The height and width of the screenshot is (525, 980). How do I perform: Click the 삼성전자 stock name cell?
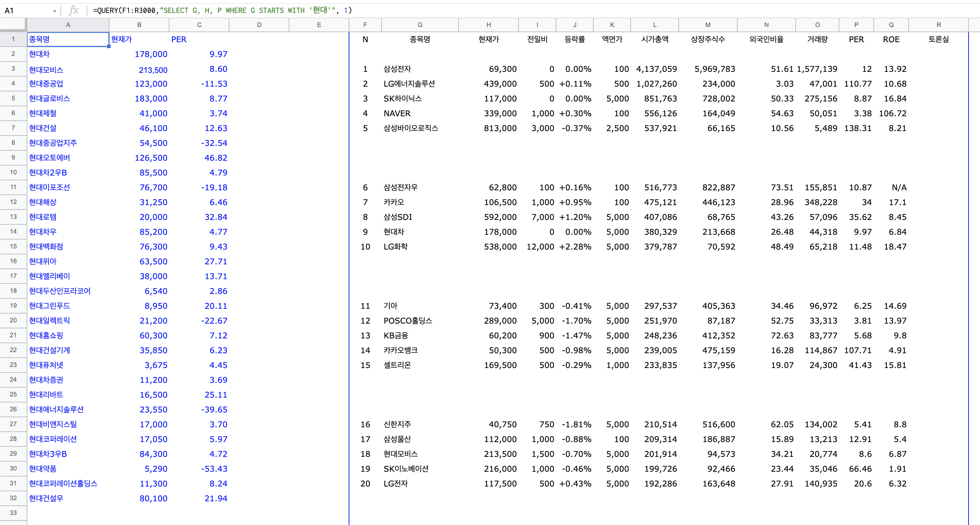click(x=397, y=69)
